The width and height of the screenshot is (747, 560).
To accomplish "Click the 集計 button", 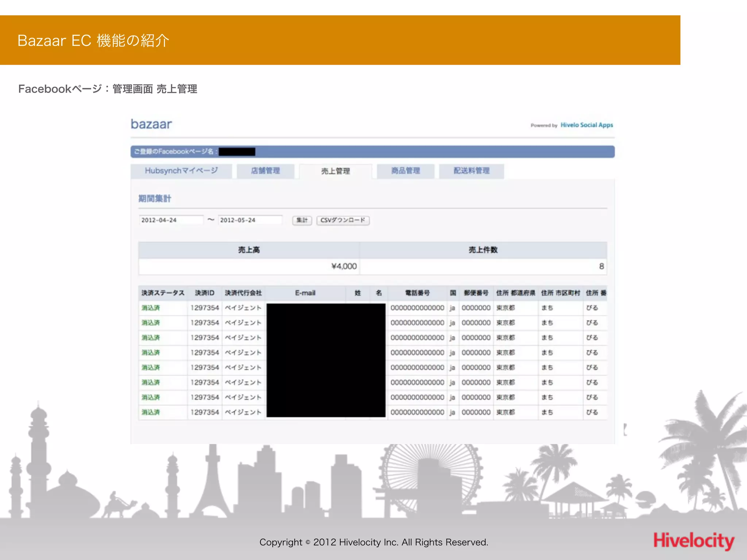I will (x=302, y=220).
